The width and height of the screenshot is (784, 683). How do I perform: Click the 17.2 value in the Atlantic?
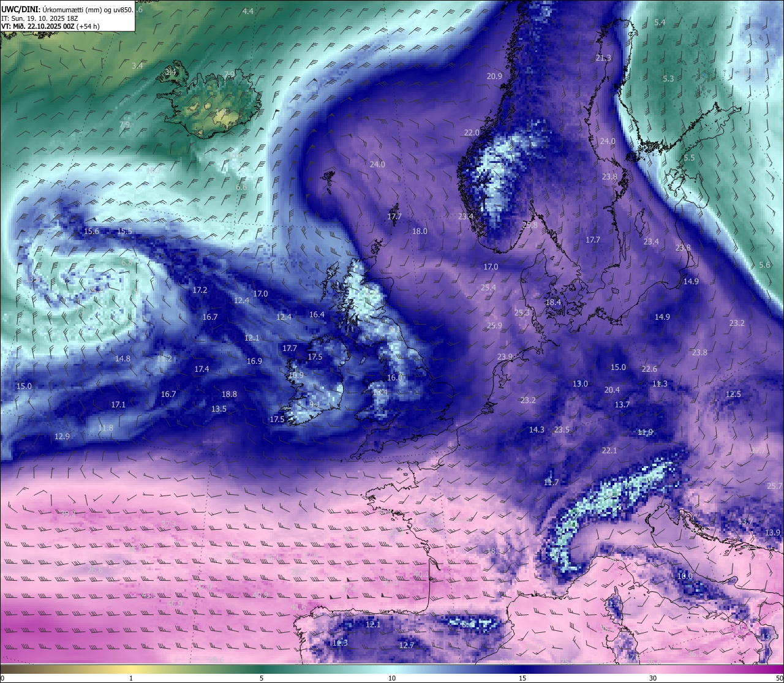point(200,290)
